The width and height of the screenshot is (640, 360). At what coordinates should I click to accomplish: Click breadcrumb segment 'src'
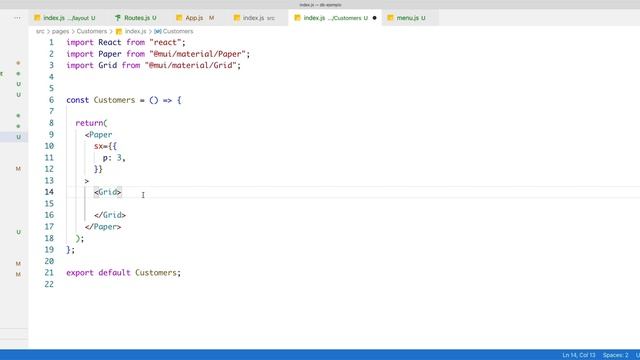40,31
